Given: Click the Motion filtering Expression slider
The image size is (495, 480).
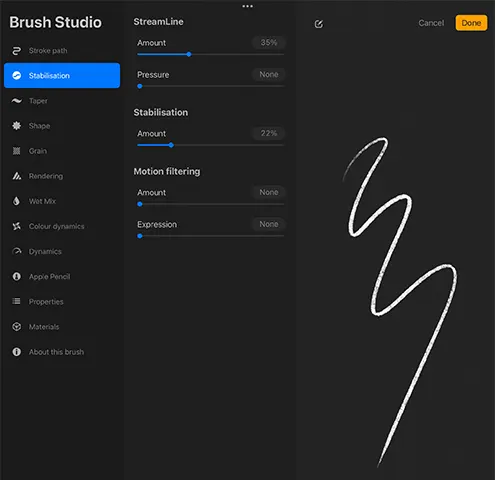Looking at the screenshot, I should coord(211,236).
